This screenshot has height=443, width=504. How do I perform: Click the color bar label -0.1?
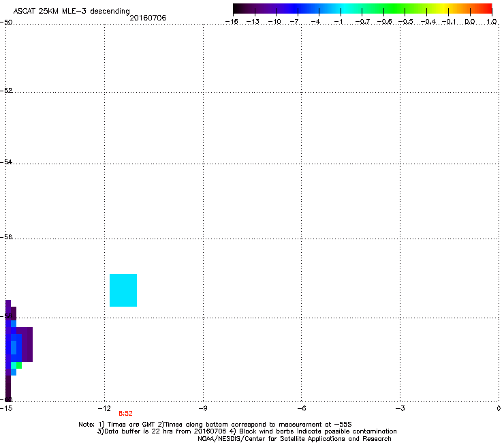(449, 22)
